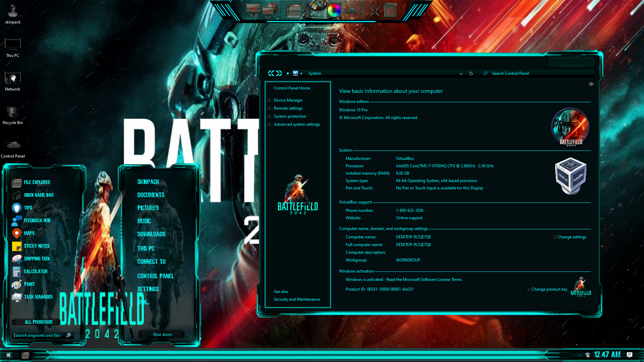Open Change settings link
Image resolution: width=644 pixels, height=362 pixels.
572,237
